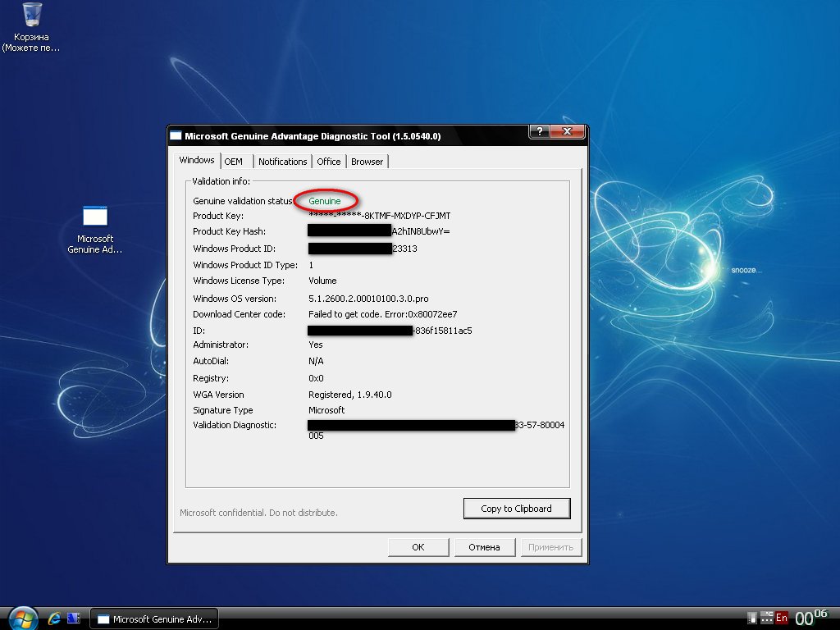Click the green Genuine status value
Screen dimensions: 840x630
pyautogui.click(x=325, y=201)
